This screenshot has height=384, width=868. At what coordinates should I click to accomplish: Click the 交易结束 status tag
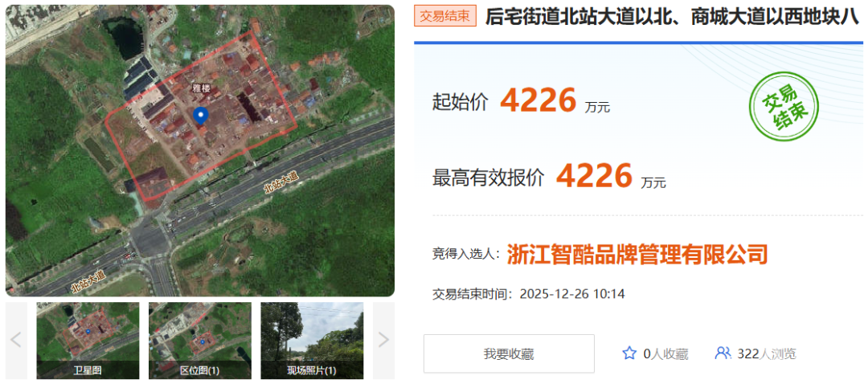(445, 16)
